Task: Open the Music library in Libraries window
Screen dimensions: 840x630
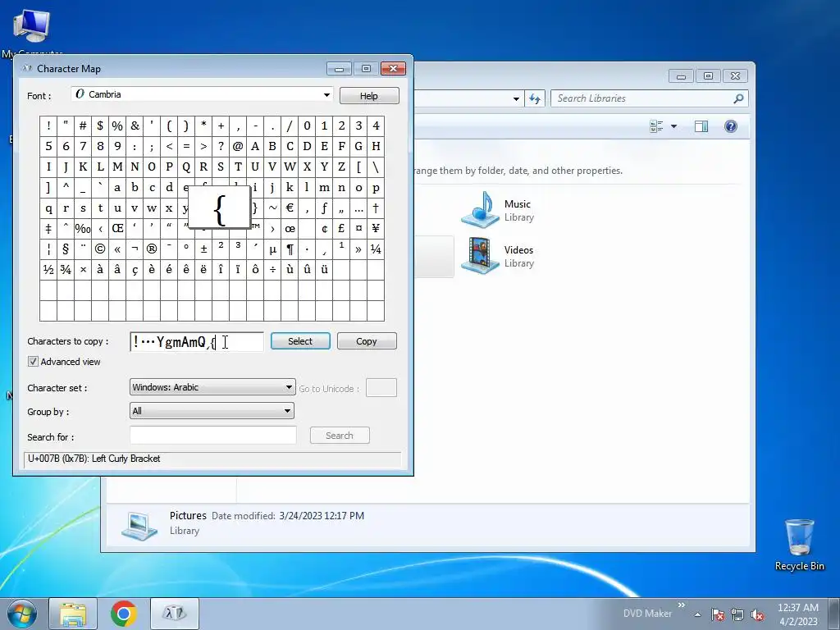Action: [499, 210]
